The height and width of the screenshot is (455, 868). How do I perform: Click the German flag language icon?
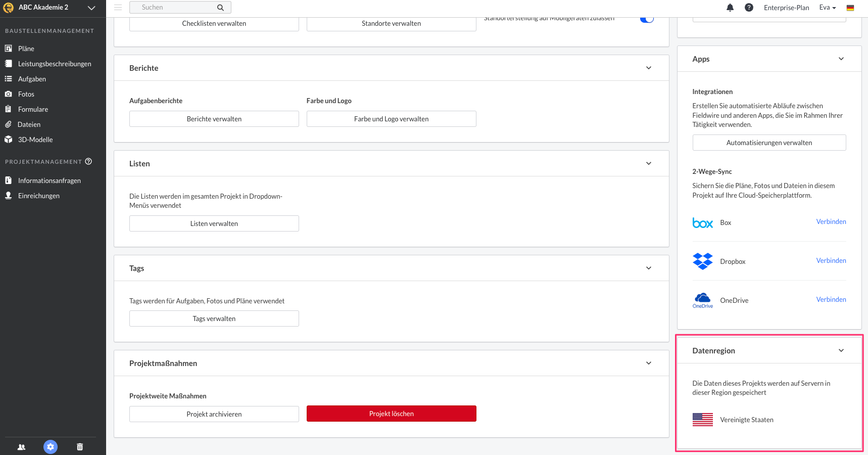coord(850,8)
